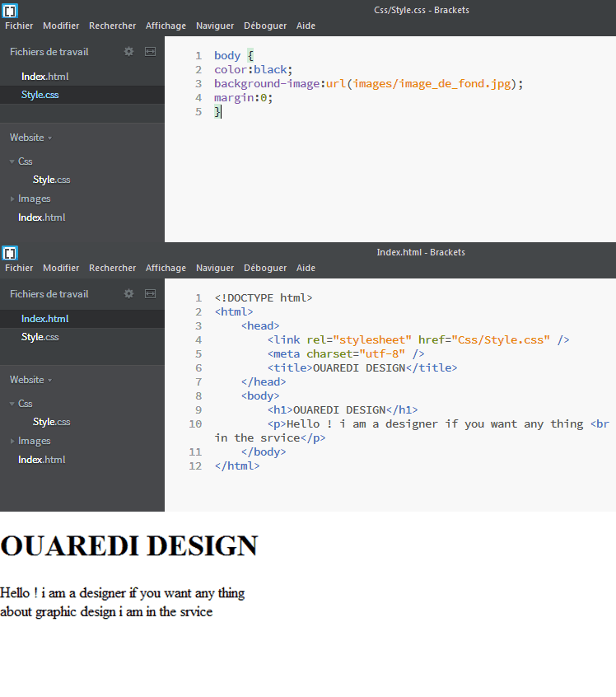Select Style.css in bottom window's working files

[40, 337]
